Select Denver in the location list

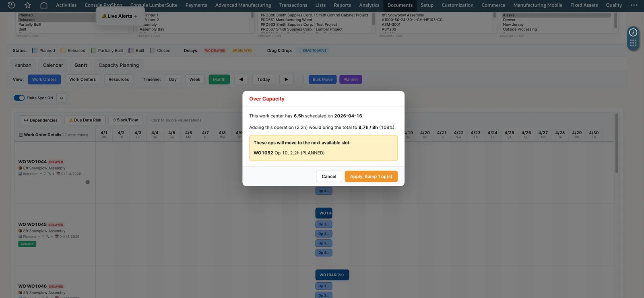509,20
